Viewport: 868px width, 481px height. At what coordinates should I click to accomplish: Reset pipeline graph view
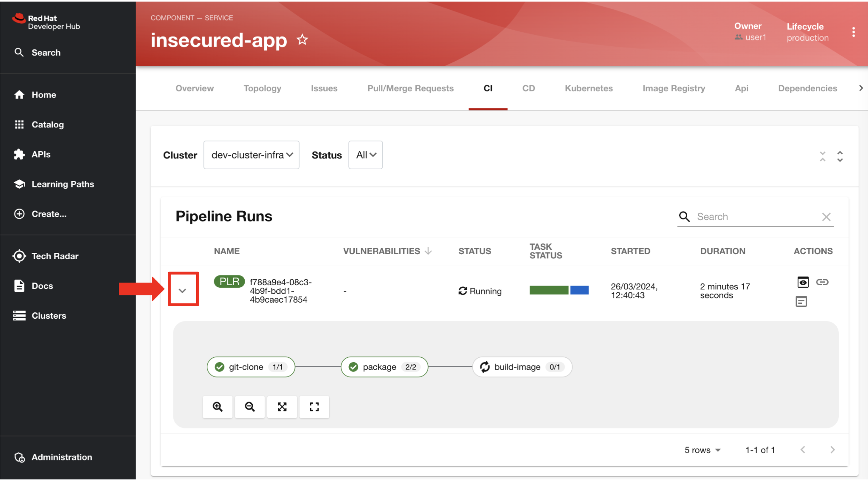pyautogui.click(x=314, y=407)
